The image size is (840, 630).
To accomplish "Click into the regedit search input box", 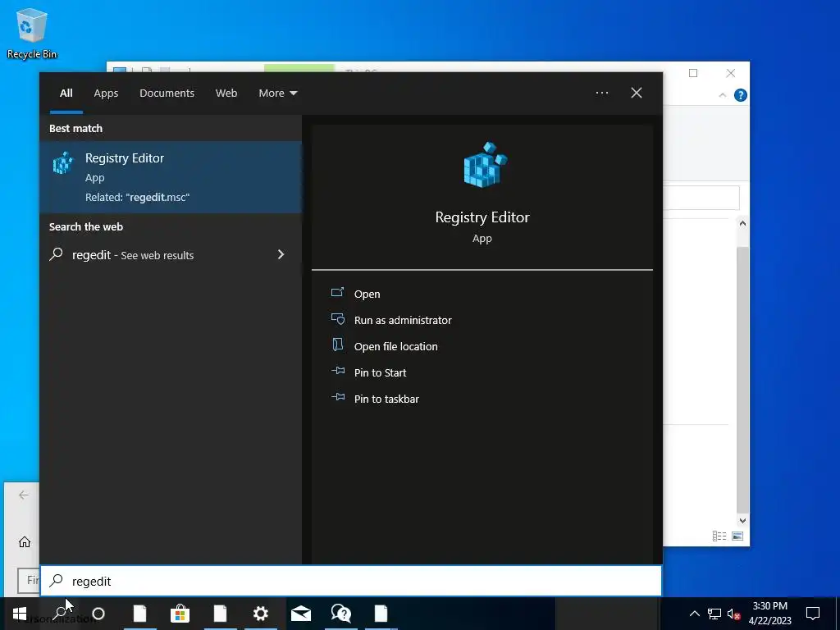I will (351, 582).
